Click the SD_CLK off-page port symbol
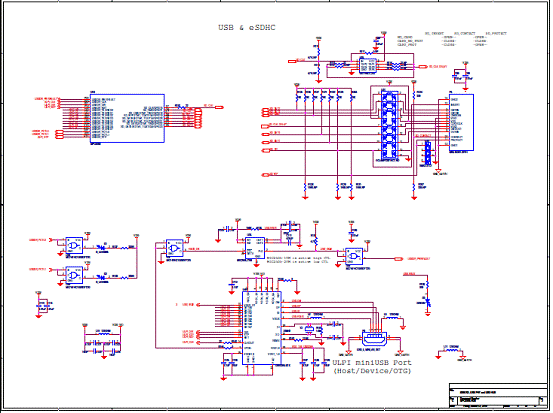Viewport: 553px width, 413px height. pyautogui.click(x=219, y=107)
